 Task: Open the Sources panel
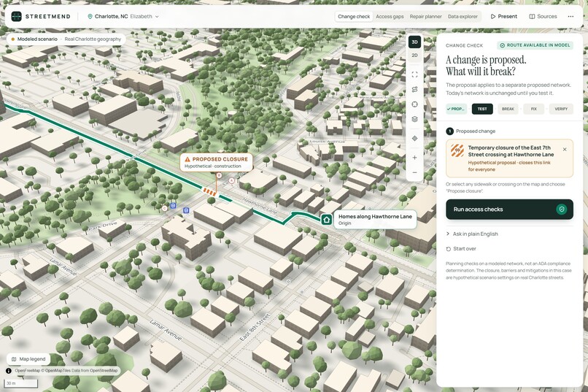(543, 17)
